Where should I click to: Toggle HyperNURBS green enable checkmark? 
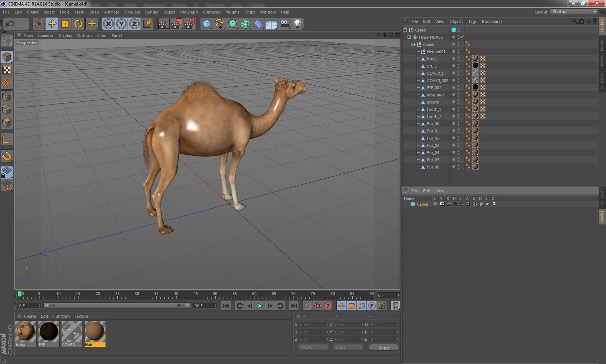[462, 37]
